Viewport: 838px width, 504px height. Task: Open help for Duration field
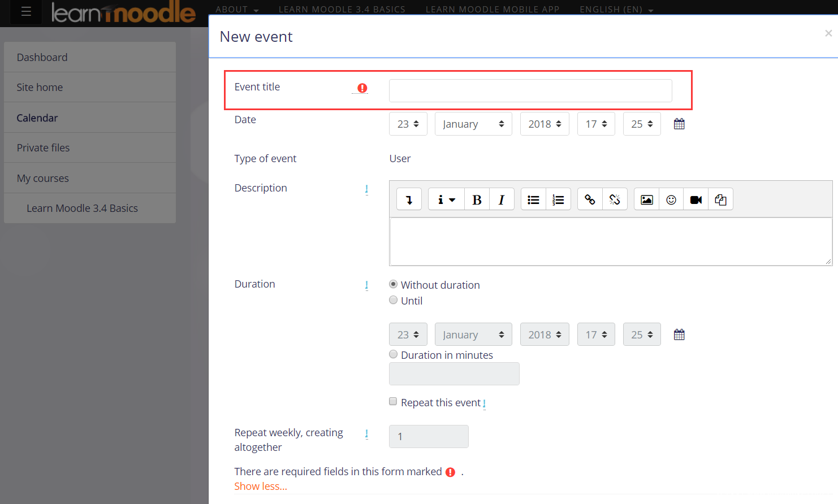tap(366, 285)
